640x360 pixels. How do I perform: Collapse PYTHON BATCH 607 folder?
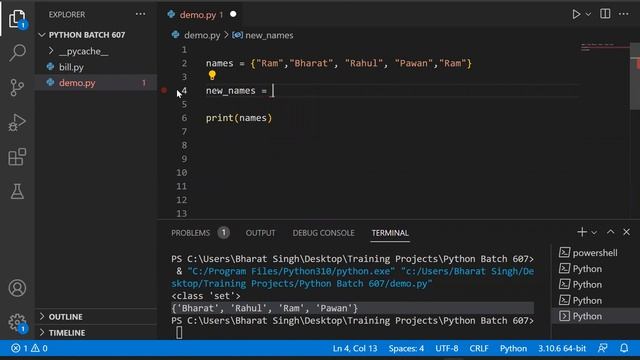coord(87,35)
